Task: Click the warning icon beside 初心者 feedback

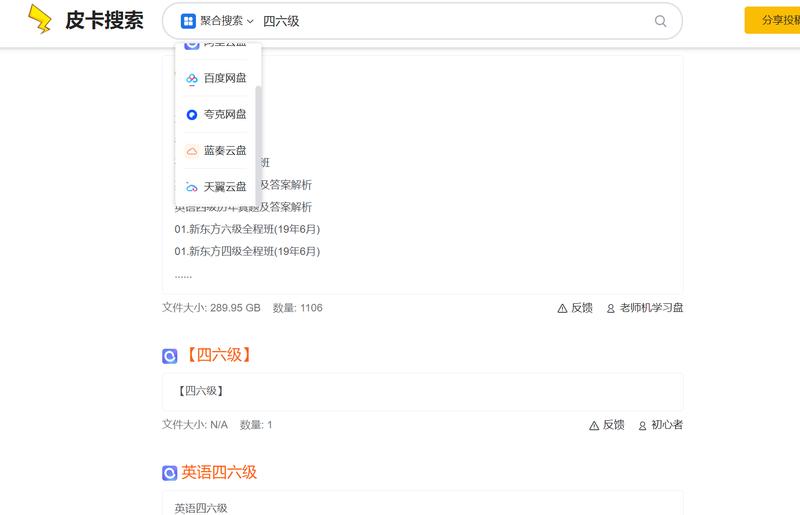Action: pos(594,425)
